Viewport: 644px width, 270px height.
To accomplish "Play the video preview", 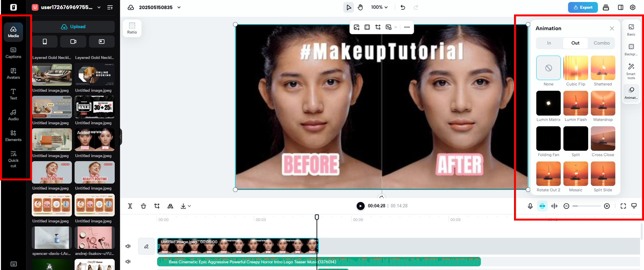I will [361, 206].
